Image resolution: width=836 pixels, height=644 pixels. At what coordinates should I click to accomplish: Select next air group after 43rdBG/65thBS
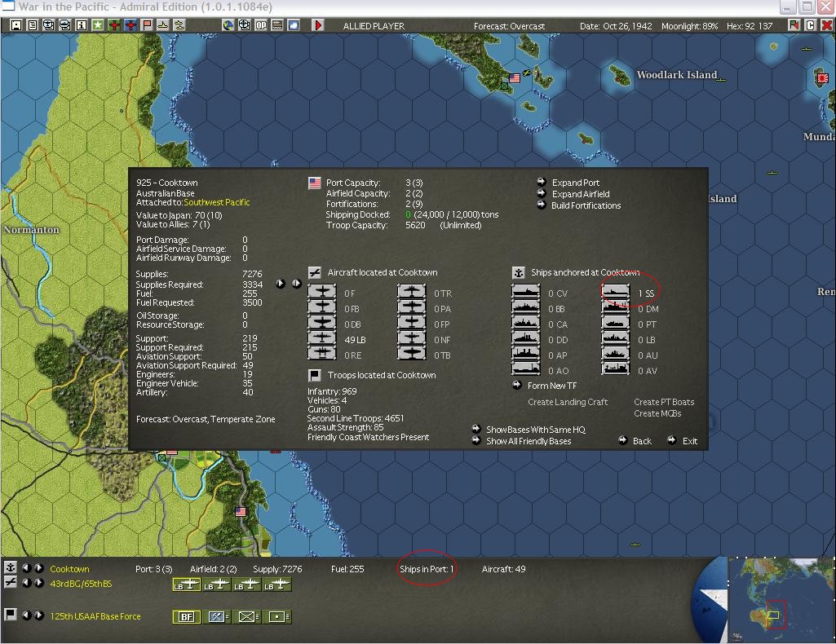pyautogui.click(x=39, y=583)
